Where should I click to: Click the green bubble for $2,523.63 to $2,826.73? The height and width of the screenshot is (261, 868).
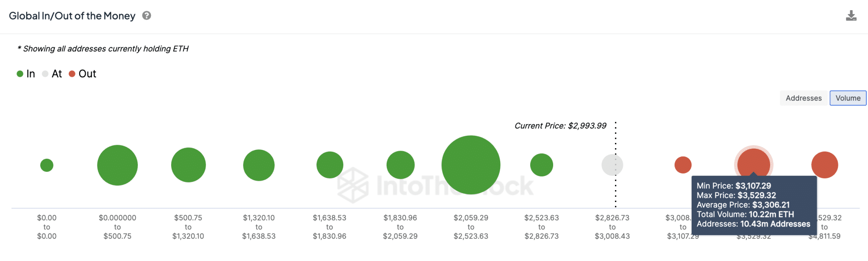point(541,165)
